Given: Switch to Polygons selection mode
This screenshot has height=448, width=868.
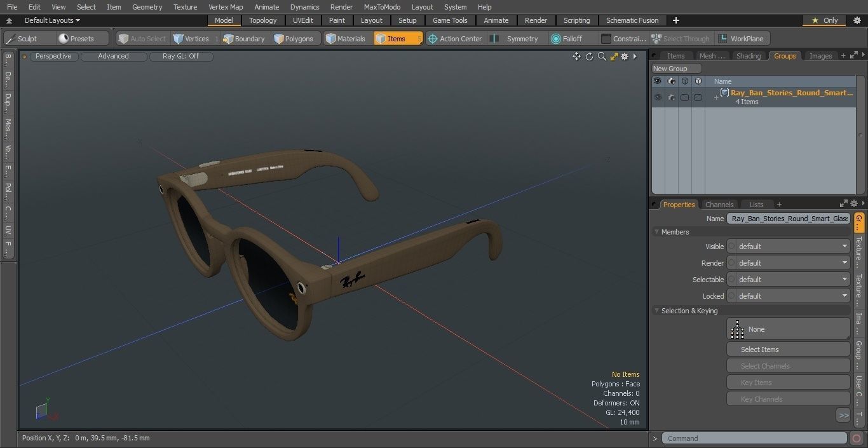Looking at the screenshot, I should [293, 39].
